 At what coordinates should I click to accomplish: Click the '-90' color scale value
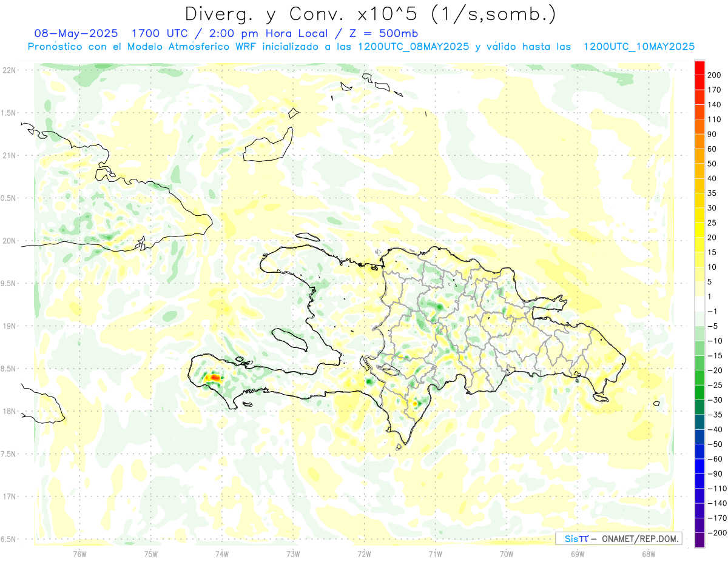point(714,473)
